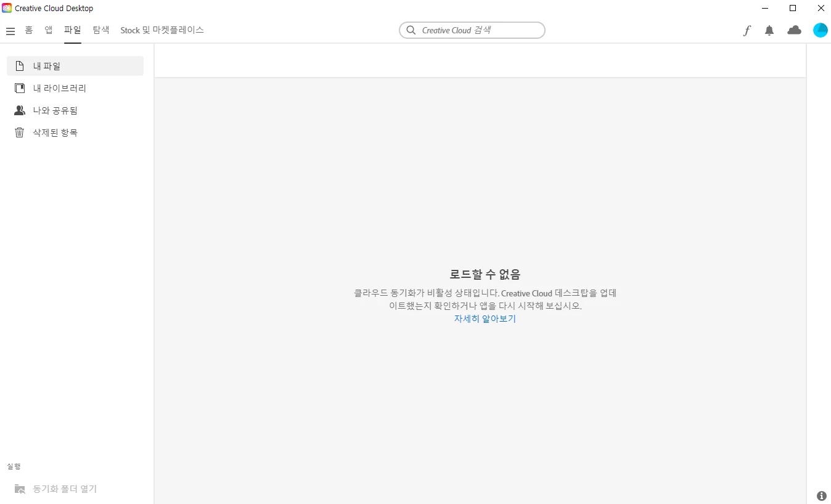Minimize the Creative Cloud Desktop window
831x504 pixels.
point(765,8)
